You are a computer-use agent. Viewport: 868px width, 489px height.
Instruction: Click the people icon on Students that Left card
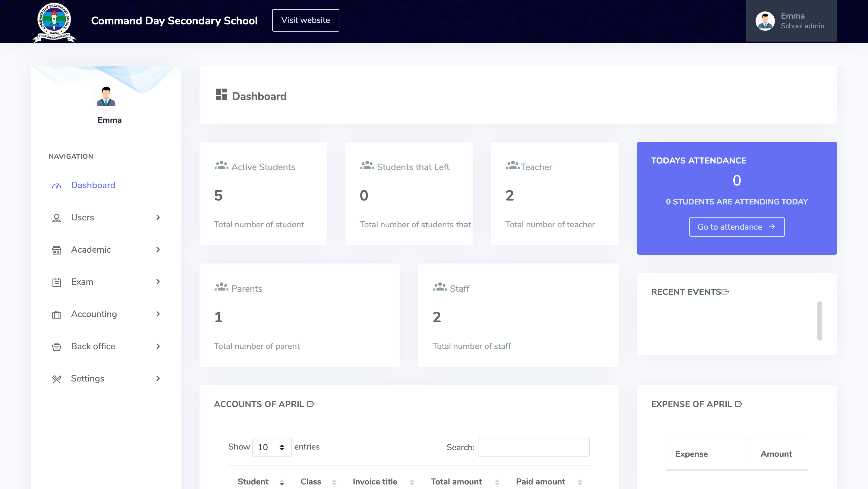tap(367, 165)
